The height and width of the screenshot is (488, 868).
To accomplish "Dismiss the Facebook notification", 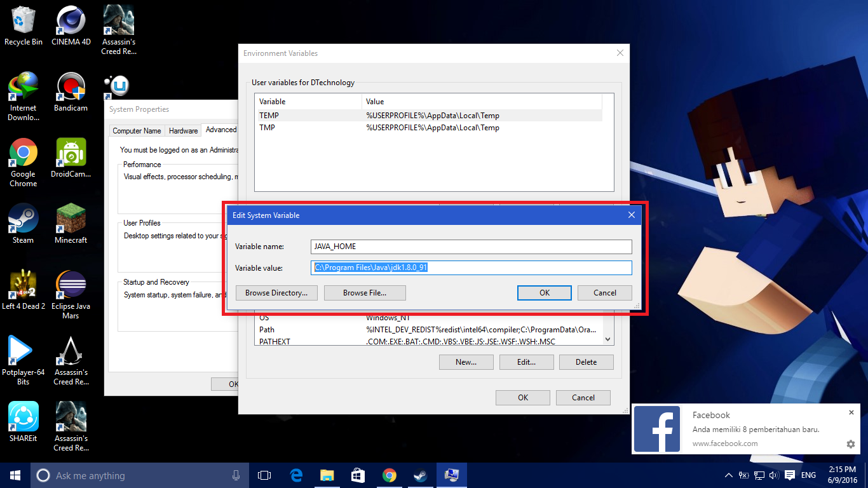I will click(851, 413).
